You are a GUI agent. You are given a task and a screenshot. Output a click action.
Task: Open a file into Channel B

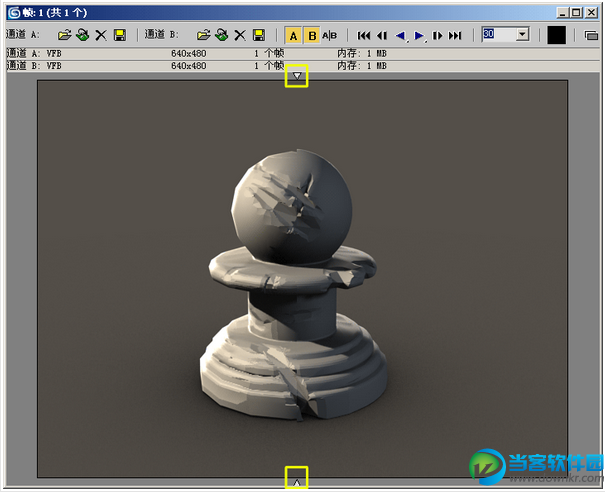click(x=204, y=35)
